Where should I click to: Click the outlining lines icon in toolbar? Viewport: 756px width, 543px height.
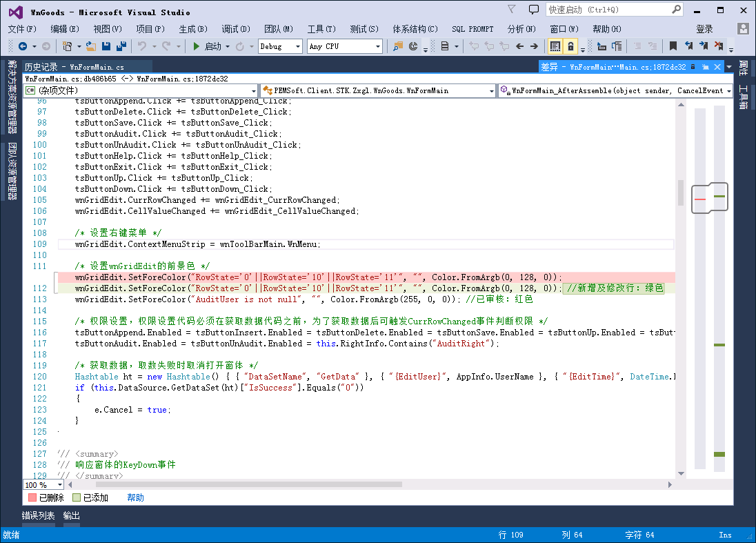[617, 46]
